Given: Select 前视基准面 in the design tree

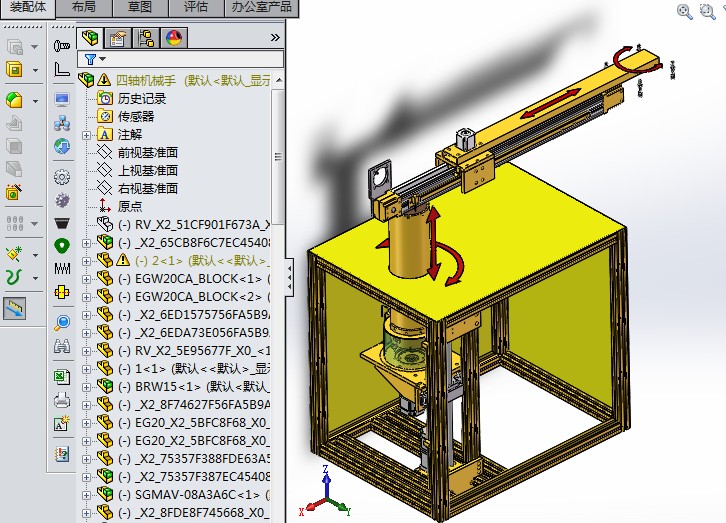Looking at the screenshot, I should pos(147,153).
